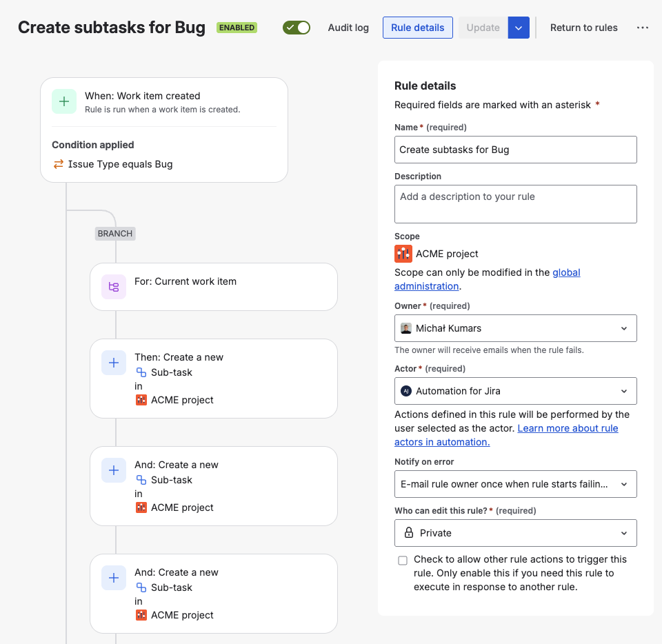Click the Return to rules link

point(583,28)
